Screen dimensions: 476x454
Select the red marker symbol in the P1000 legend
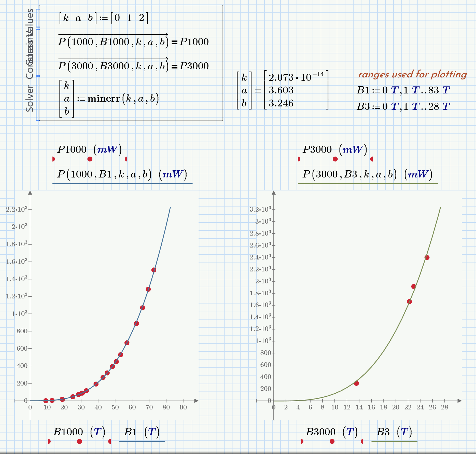click(90, 159)
